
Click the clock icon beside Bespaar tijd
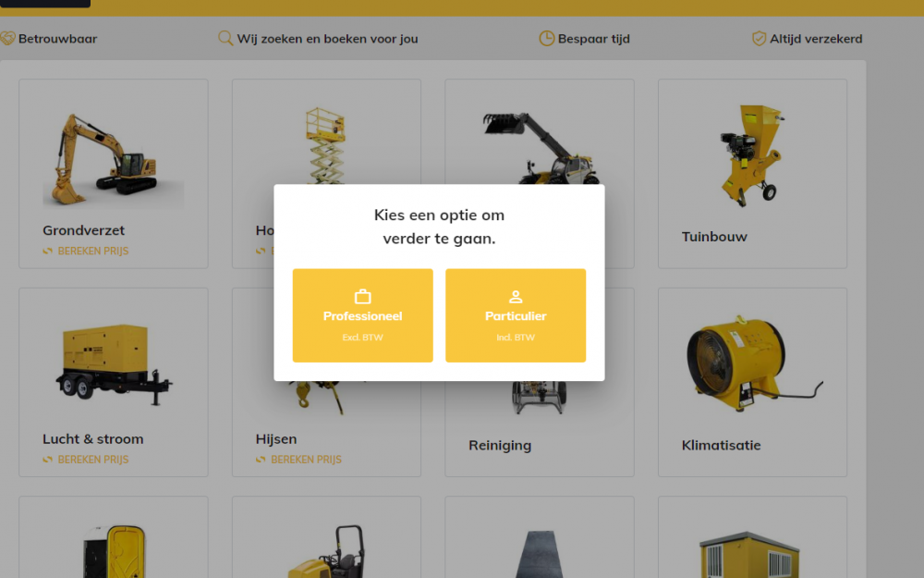547,38
